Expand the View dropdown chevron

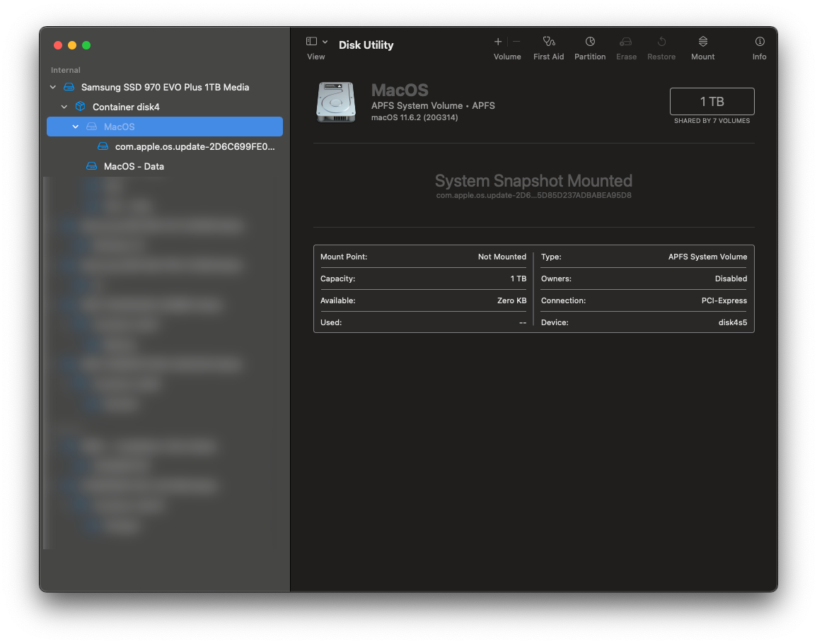(x=325, y=42)
